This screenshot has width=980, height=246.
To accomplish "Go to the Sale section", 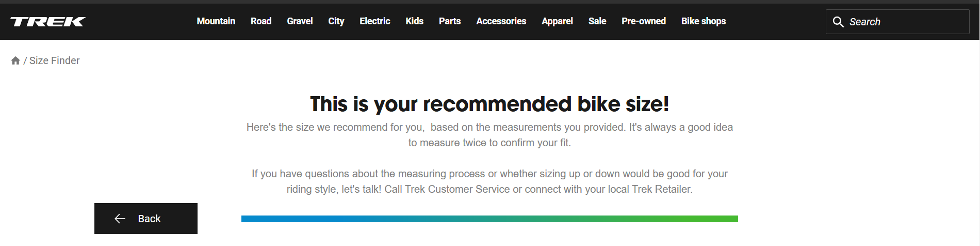I will tap(597, 21).
